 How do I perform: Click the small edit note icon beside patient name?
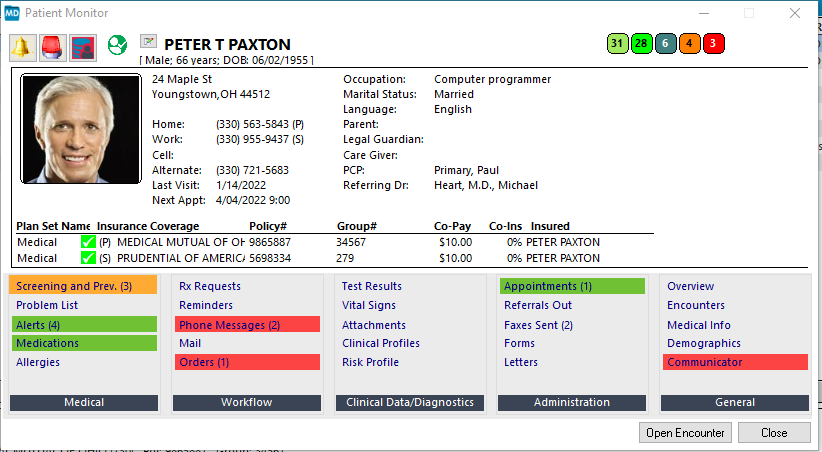click(x=148, y=41)
